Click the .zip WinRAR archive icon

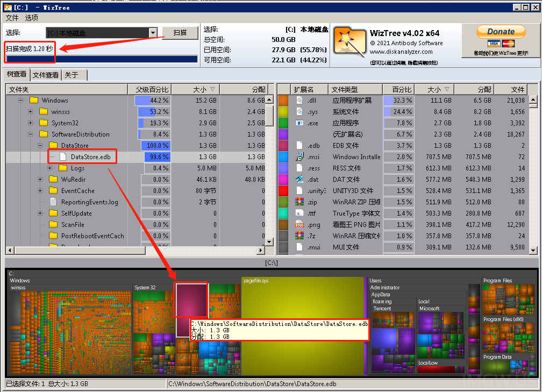click(x=299, y=202)
